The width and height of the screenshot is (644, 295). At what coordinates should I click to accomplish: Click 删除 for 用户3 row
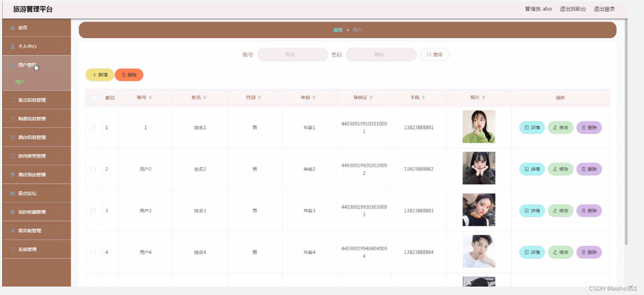tap(589, 211)
